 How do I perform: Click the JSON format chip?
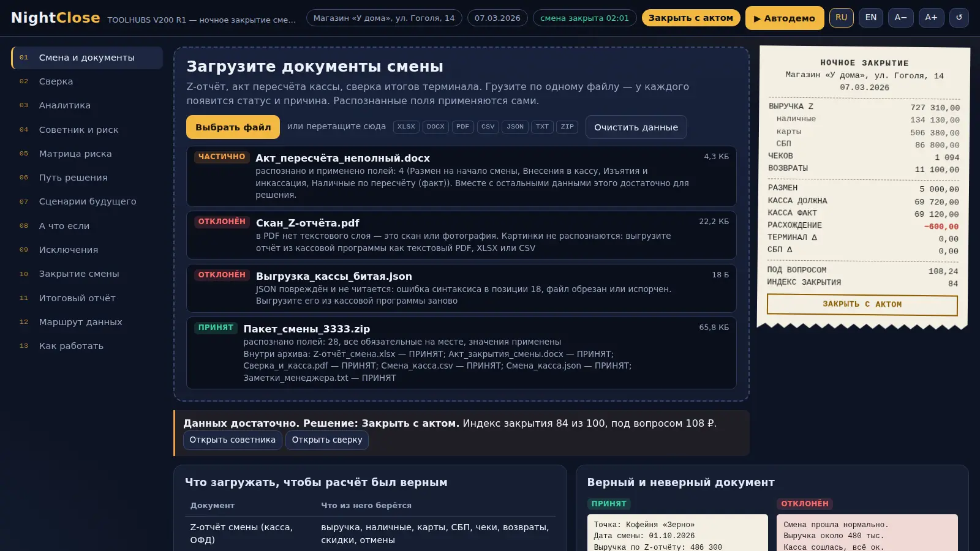click(x=515, y=127)
